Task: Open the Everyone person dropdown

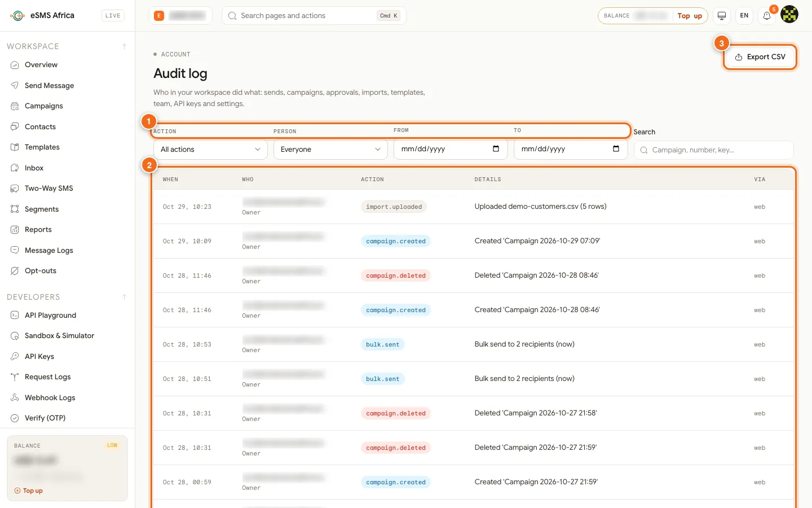Action: (330, 150)
